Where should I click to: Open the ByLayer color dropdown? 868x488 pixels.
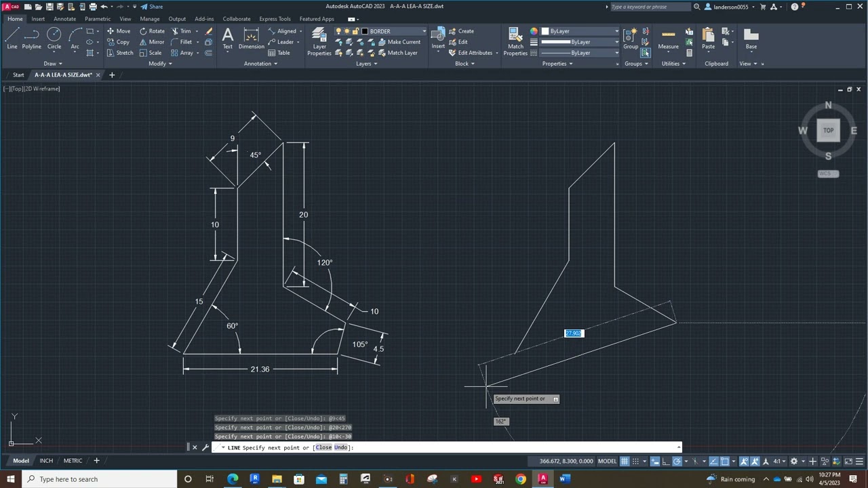[x=616, y=31]
